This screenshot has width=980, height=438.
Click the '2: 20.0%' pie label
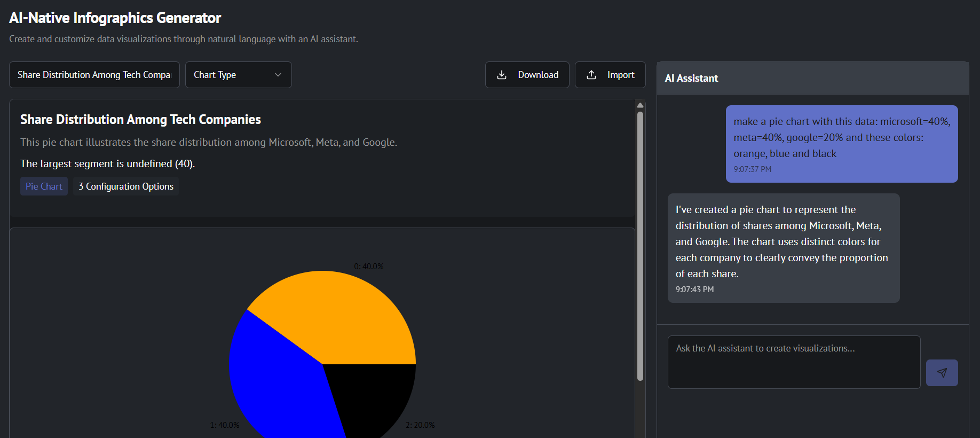[x=420, y=425]
